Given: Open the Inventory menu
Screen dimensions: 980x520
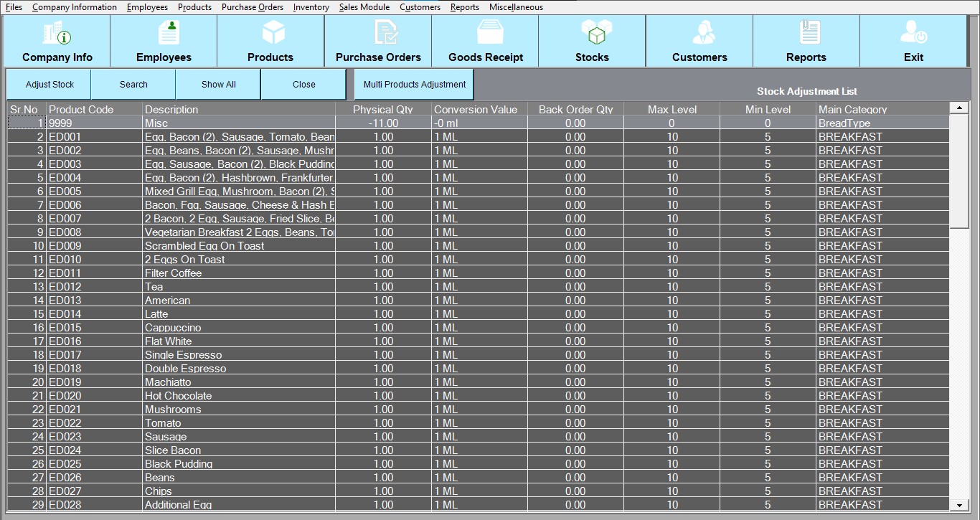Looking at the screenshot, I should tap(311, 7).
